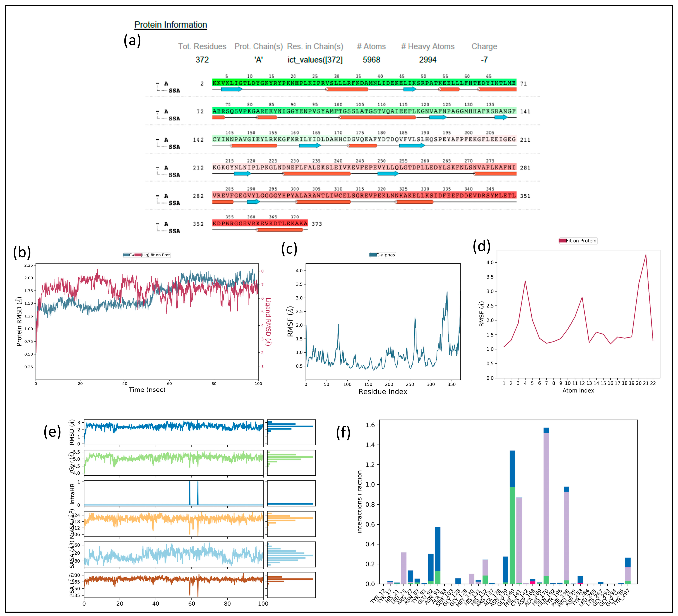
Task: Click the PHE_198 interaction bar
Action: click(566, 535)
